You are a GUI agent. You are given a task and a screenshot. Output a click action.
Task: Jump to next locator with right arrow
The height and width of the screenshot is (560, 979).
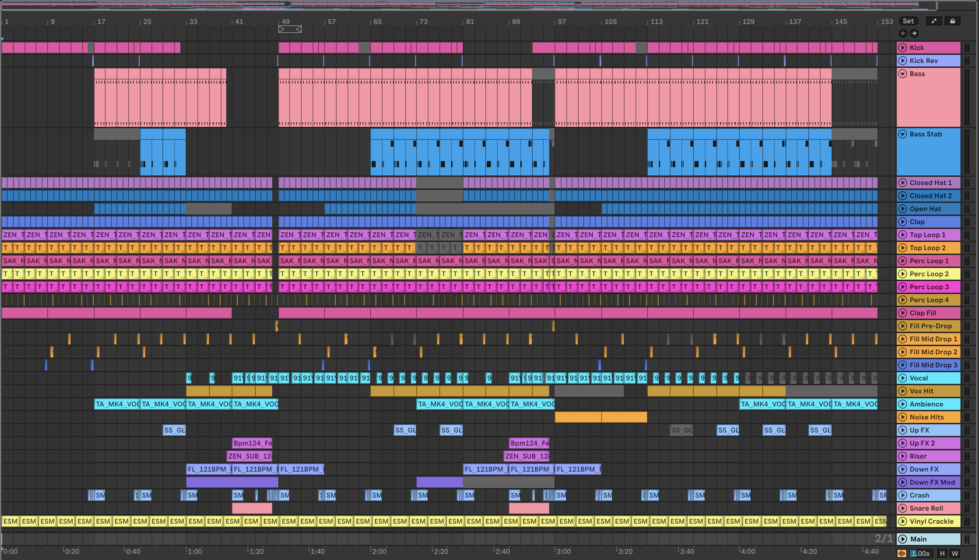914,34
